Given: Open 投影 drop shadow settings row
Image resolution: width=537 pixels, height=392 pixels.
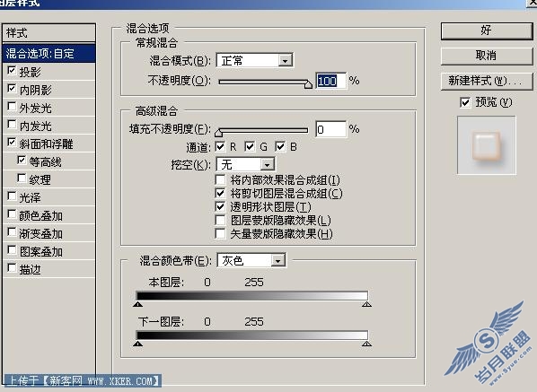Looking at the screenshot, I should click(49, 72).
